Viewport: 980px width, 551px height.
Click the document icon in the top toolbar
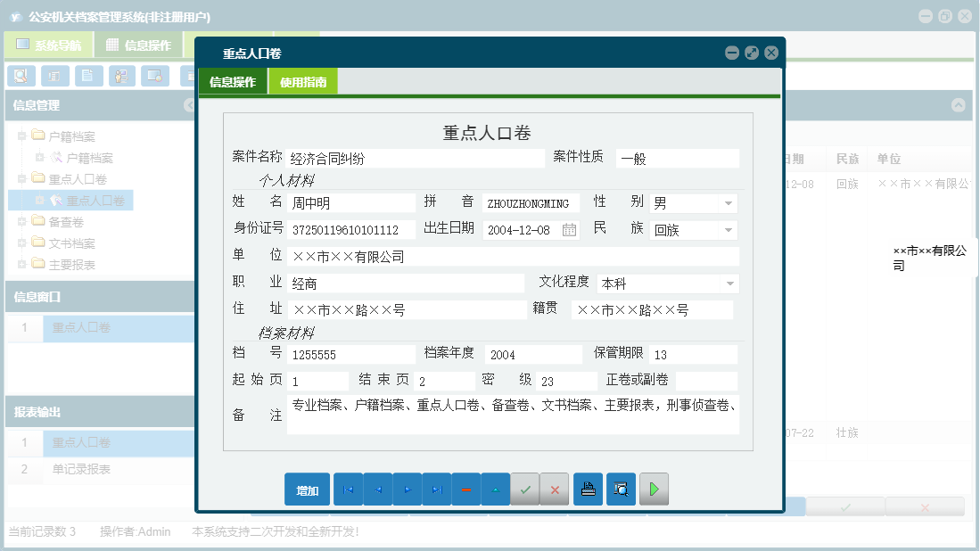(87, 76)
